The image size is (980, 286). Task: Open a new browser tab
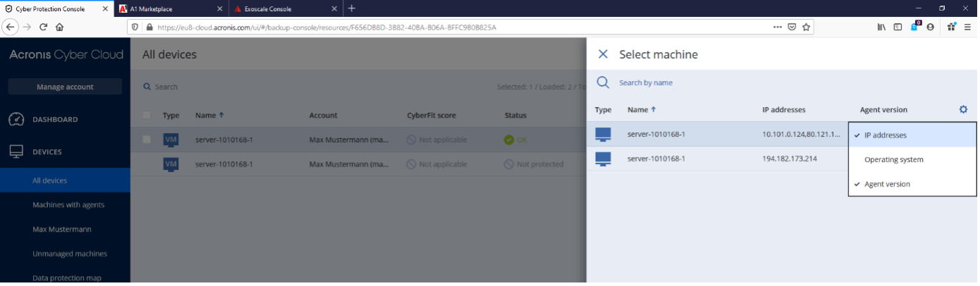[351, 8]
